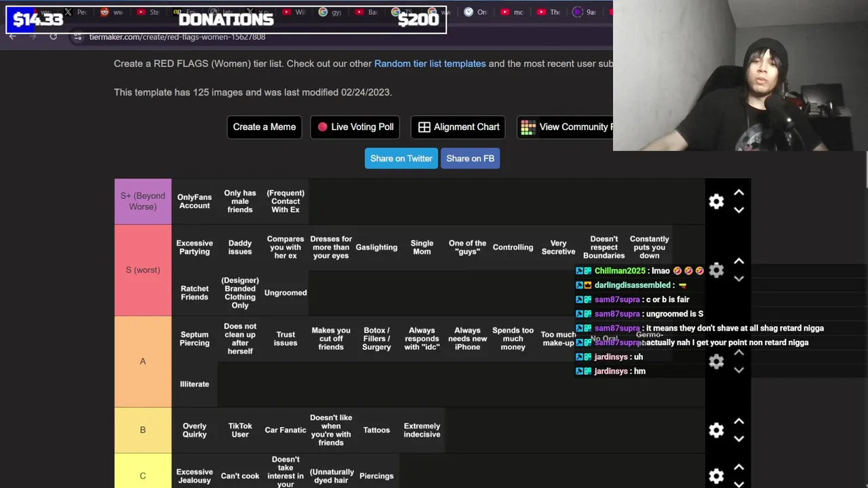Move B tier row up arrow
868x488 pixels.
pos(739,422)
